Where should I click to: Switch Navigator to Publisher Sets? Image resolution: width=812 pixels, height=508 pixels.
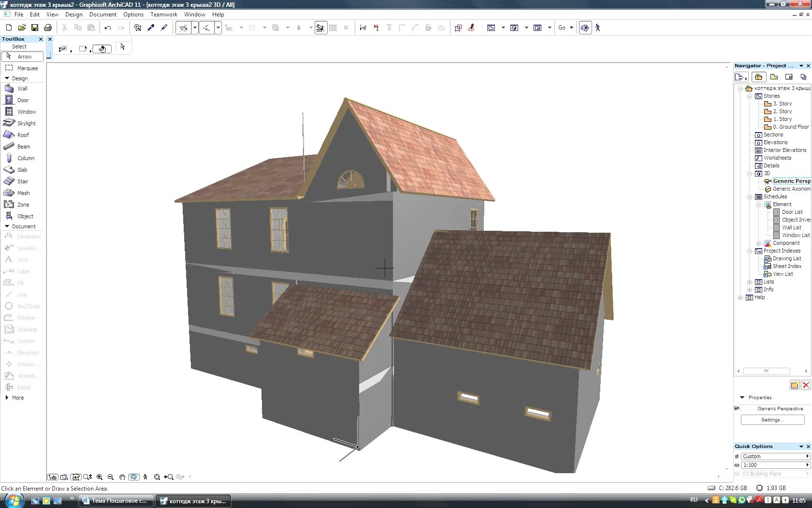(803, 77)
